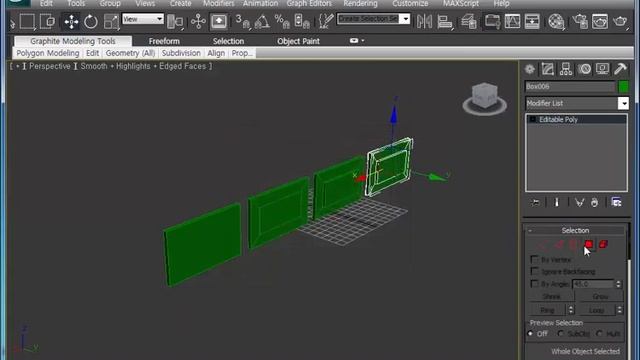Click the Pin Stack icon
The image size is (640, 360).
[536, 202]
